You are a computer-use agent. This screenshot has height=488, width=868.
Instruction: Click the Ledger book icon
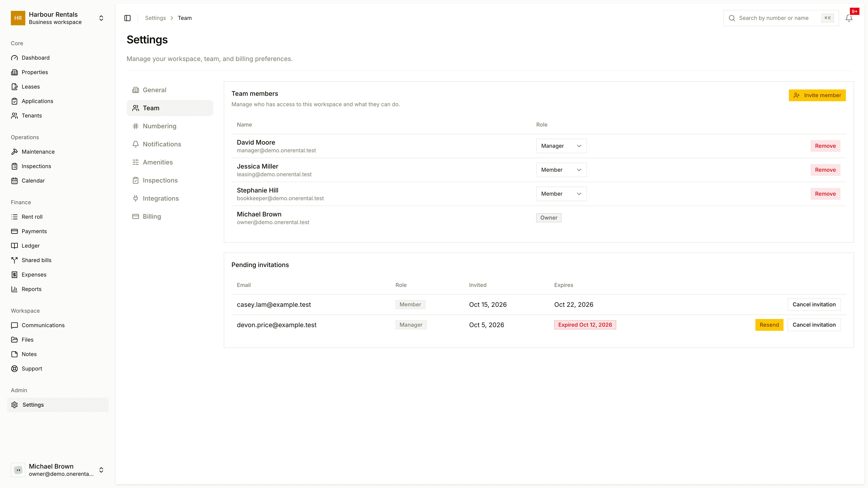pyautogui.click(x=14, y=246)
